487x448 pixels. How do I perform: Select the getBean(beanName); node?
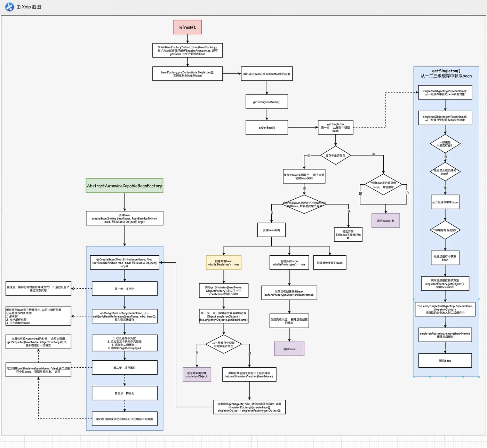tap(267, 102)
